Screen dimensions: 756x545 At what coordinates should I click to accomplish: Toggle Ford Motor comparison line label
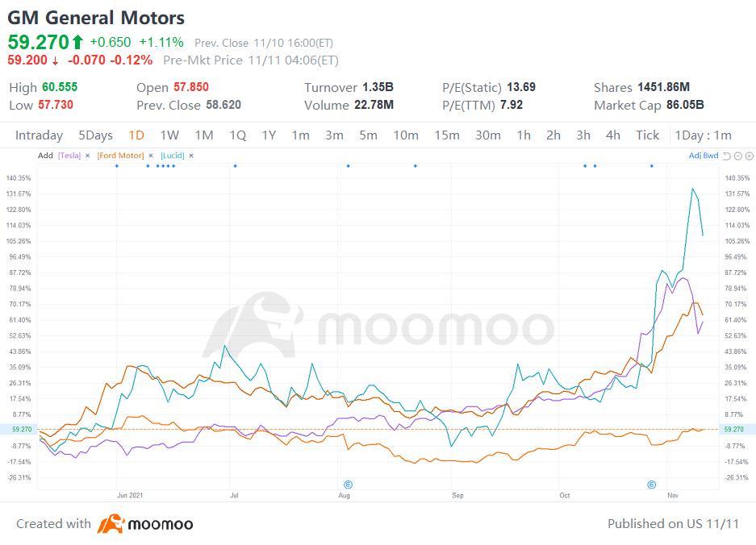pyautogui.click(x=120, y=156)
